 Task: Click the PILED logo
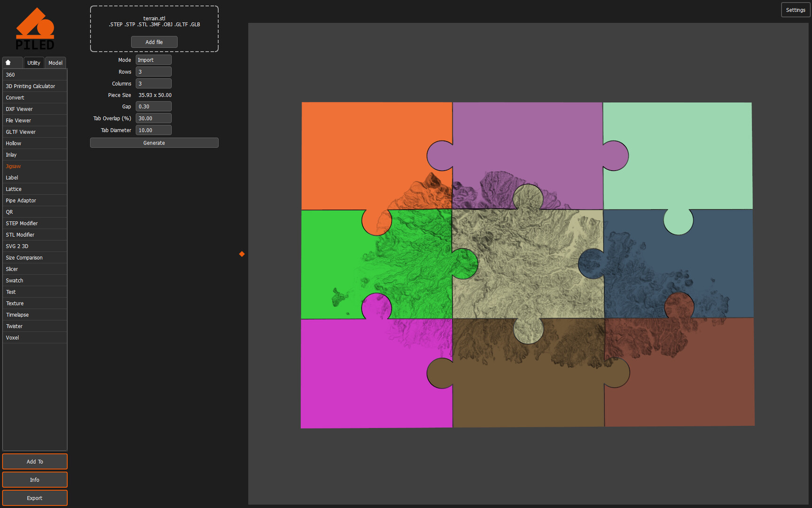click(35, 29)
